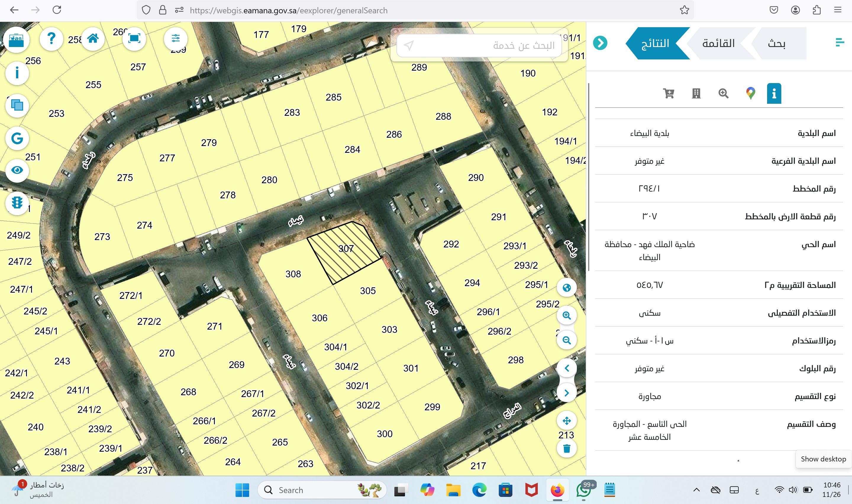Click the map zoom in button
This screenshot has height=504, width=852.
coord(567,315)
